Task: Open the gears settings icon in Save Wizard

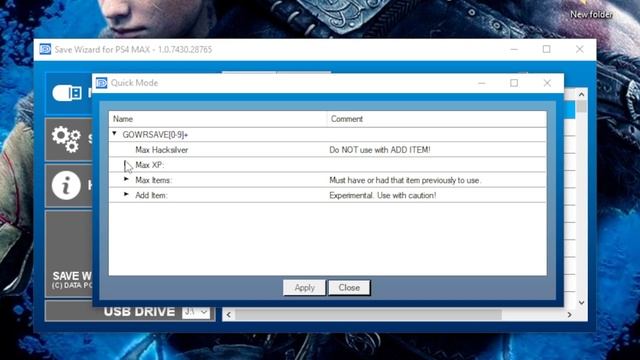Action: coord(66,140)
